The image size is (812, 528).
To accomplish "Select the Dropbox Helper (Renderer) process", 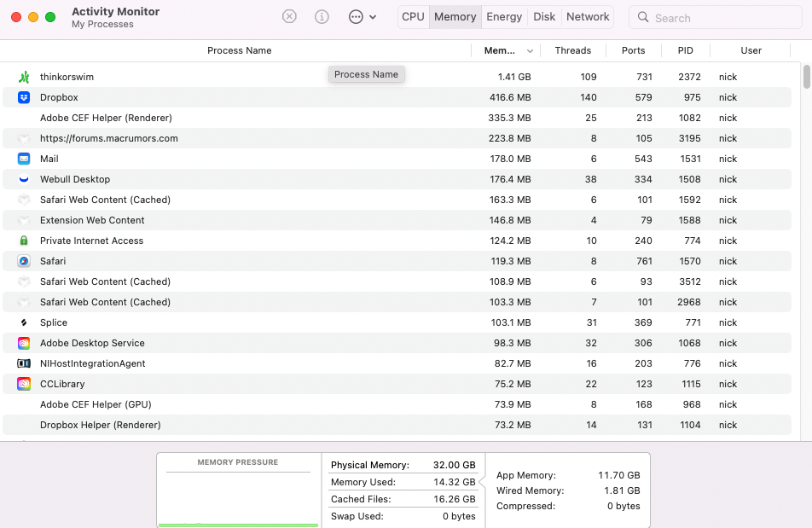I will click(x=101, y=425).
